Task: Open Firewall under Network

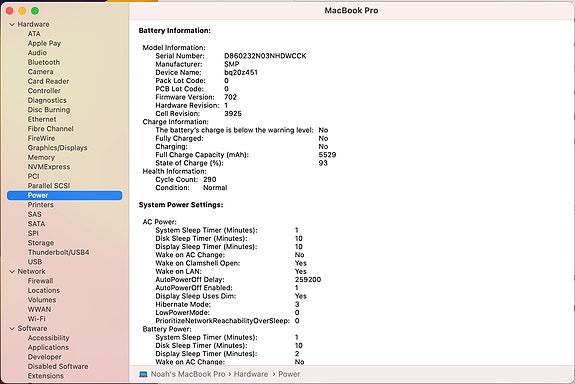Action: [40, 281]
